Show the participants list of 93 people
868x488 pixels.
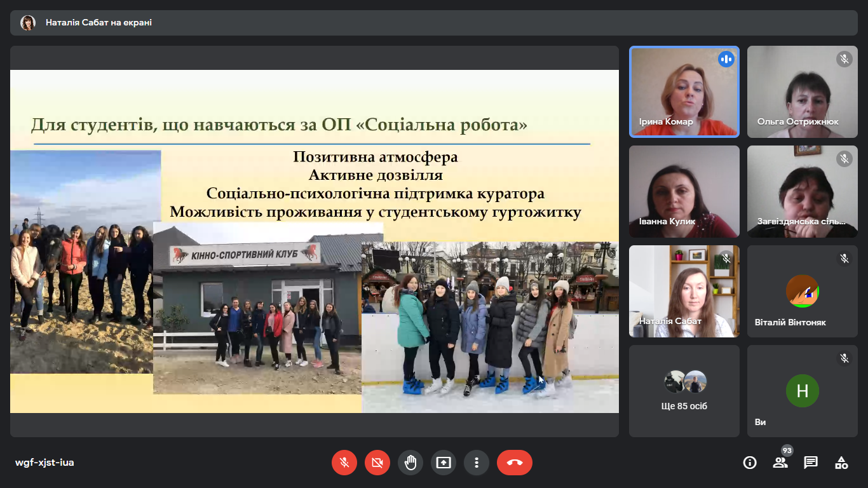point(780,463)
